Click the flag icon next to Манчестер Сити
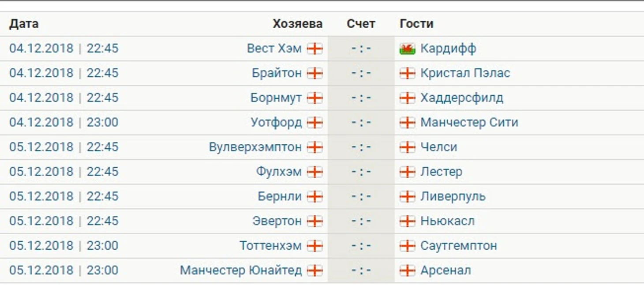This screenshot has width=644, height=285. tap(407, 122)
